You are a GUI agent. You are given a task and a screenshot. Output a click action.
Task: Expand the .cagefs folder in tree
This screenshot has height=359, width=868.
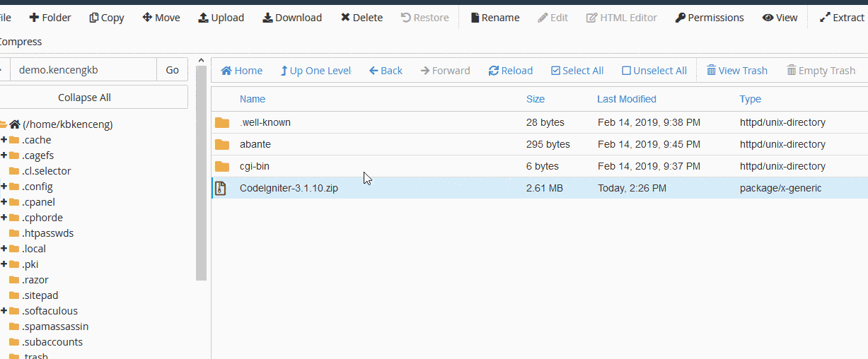click(x=4, y=155)
